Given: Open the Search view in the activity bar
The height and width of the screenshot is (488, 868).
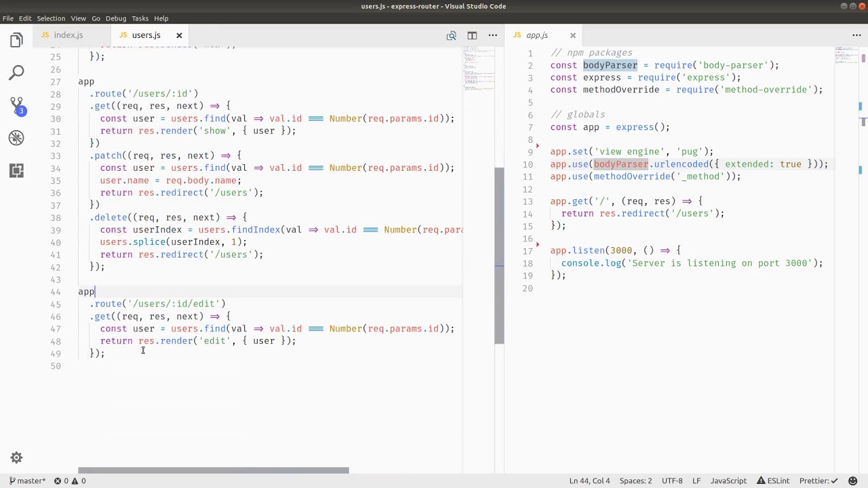Looking at the screenshot, I should (x=16, y=73).
